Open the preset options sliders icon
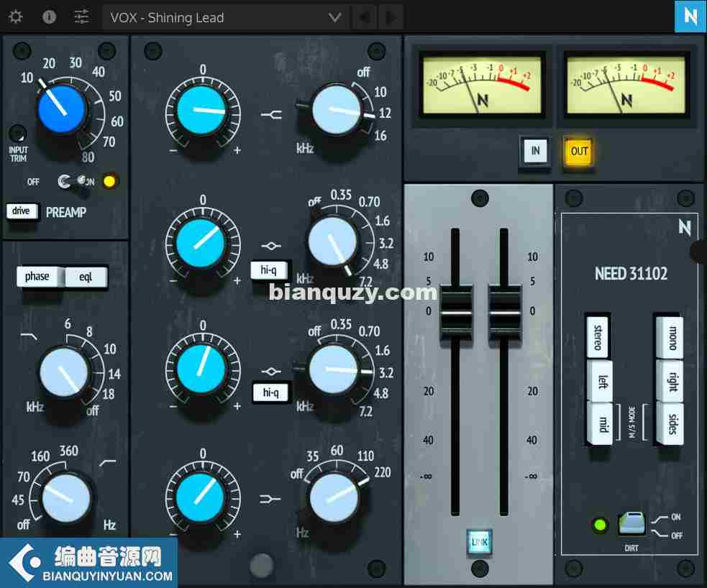This screenshot has height=588, width=707. [81, 17]
